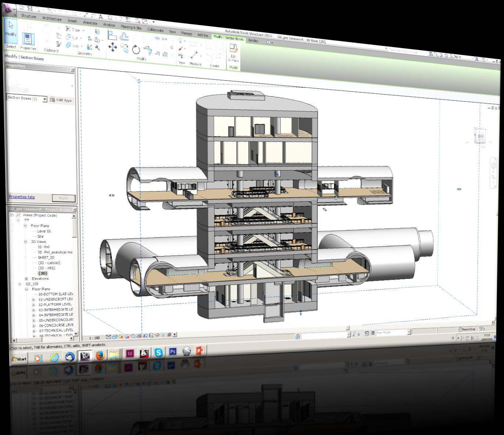504x435 pixels.
Task: Collapse the Views (Project Code) node
Action: point(11,215)
